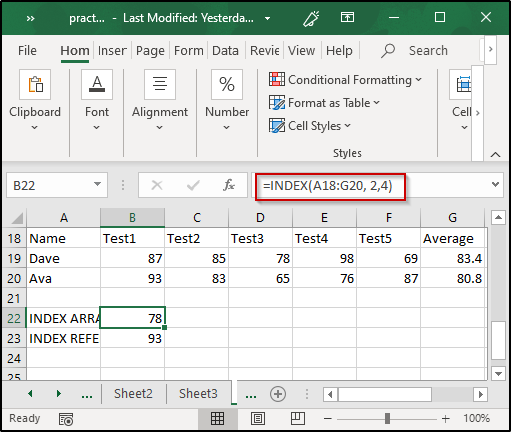The height and width of the screenshot is (432, 511).
Task: Open the Help tab
Action: [339, 51]
